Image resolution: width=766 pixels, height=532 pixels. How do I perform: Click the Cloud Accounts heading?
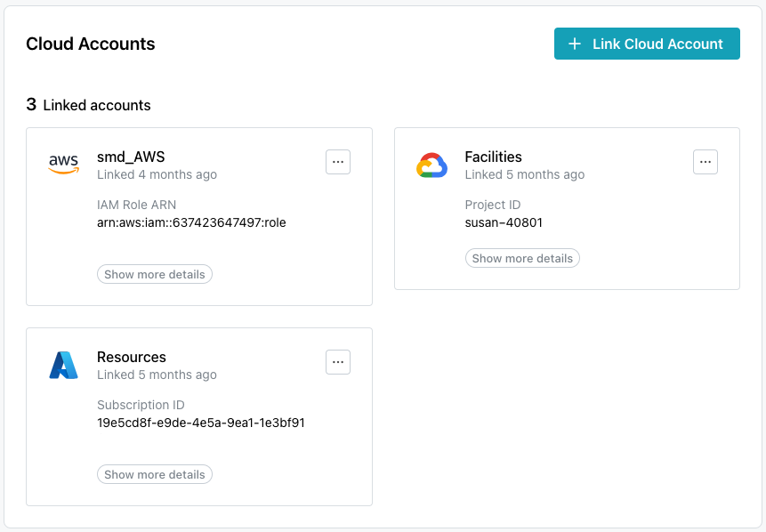(89, 43)
